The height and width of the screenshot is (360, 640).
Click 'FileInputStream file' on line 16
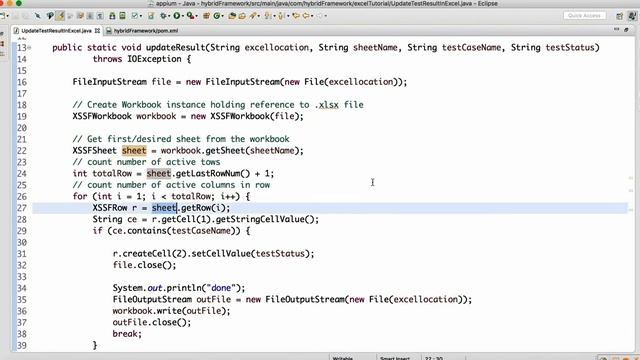tap(122, 82)
